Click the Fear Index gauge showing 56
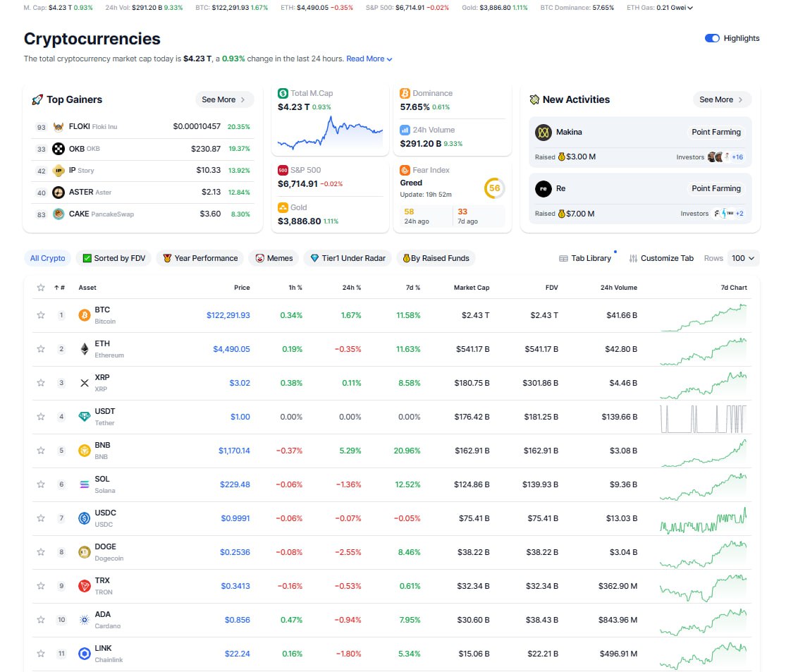The image size is (786, 672). pyautogui.click(x=494, y=188)
